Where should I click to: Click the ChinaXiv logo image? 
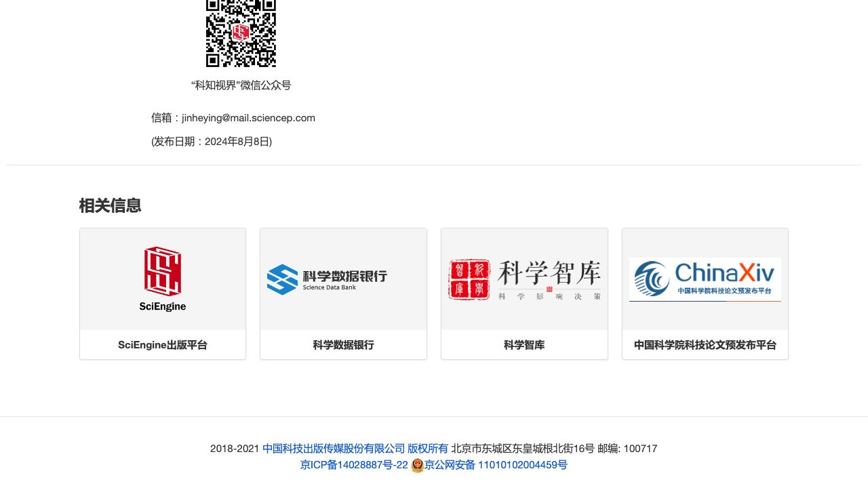(705, 279)
